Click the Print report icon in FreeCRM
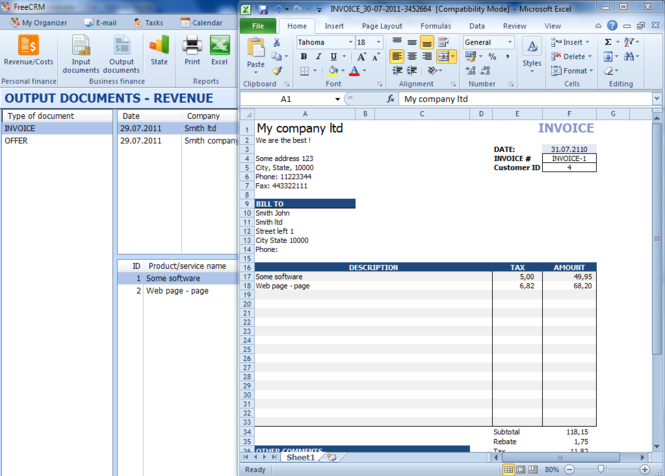 coord(192,50)
